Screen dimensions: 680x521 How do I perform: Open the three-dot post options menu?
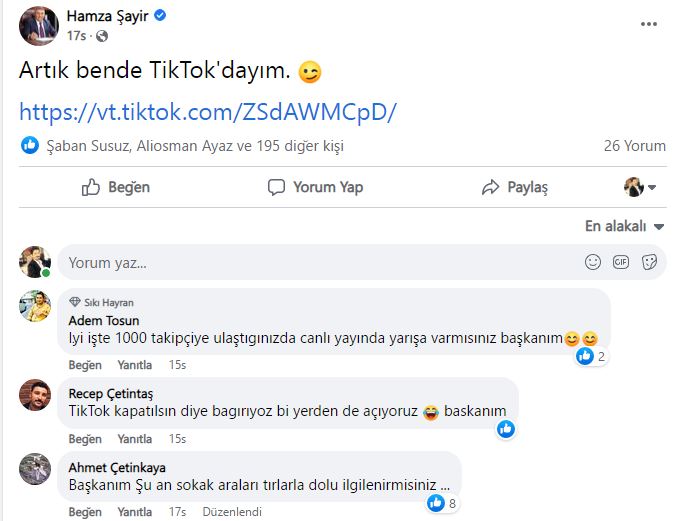coord(649,24)
